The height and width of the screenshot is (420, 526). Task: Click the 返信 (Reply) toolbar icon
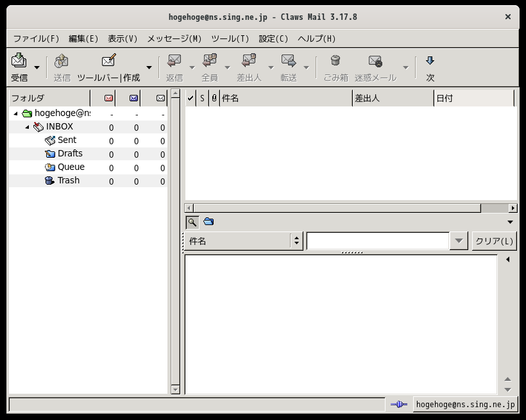(x=174, y=61)
